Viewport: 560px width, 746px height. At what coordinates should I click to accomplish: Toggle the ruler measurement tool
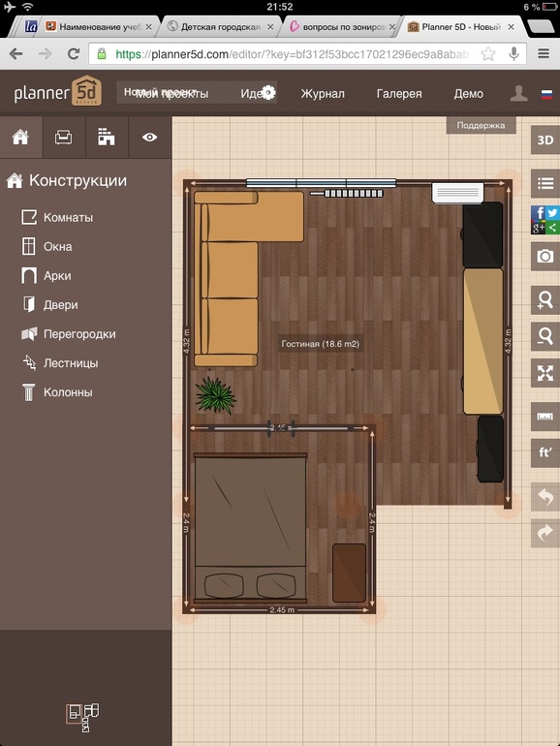[x=545, y=417]
